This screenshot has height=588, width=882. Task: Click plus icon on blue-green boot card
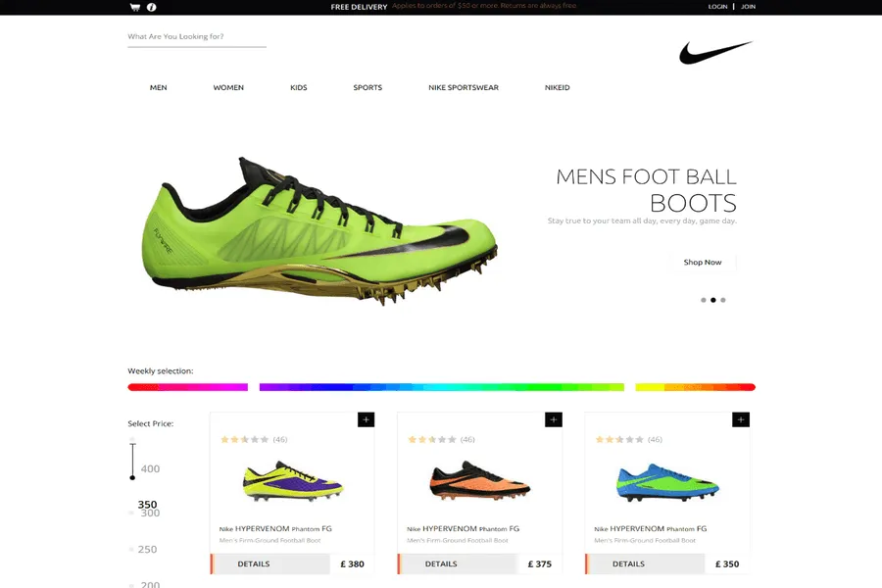coord(741,419)
